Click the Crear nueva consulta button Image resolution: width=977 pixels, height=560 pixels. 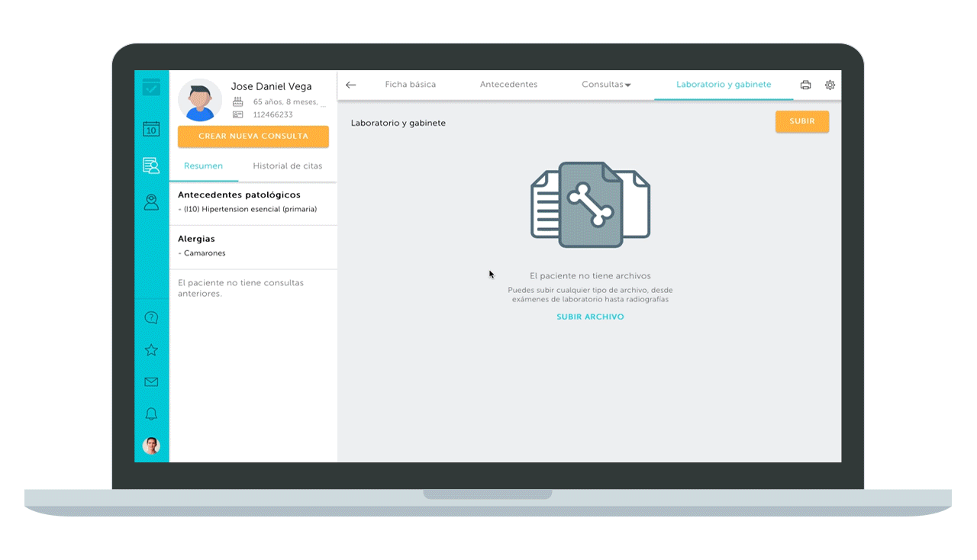coord(253,137)
